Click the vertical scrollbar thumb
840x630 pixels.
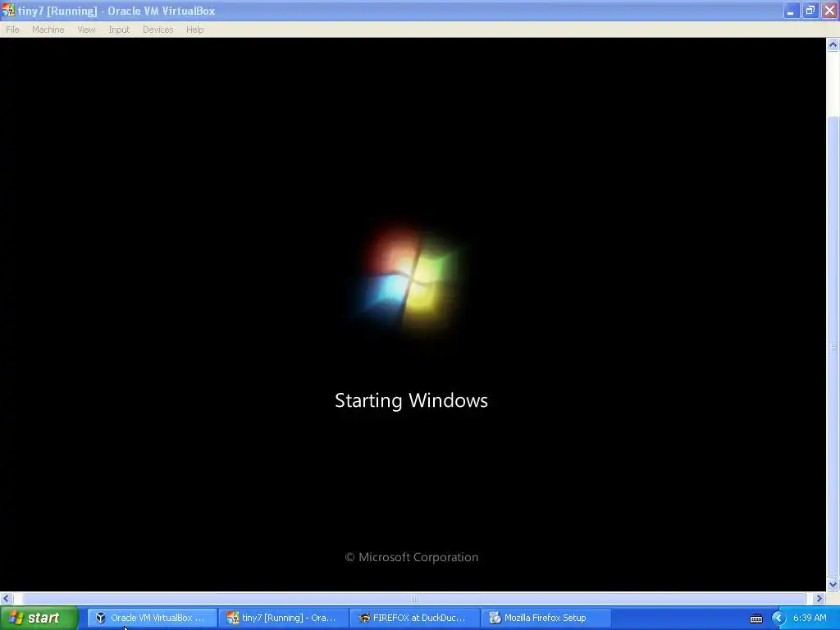point(833,347)
